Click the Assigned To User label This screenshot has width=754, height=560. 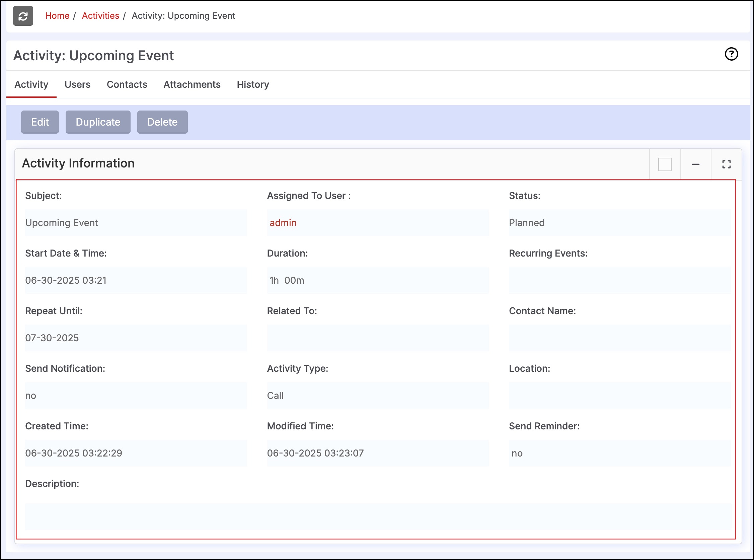309,196
